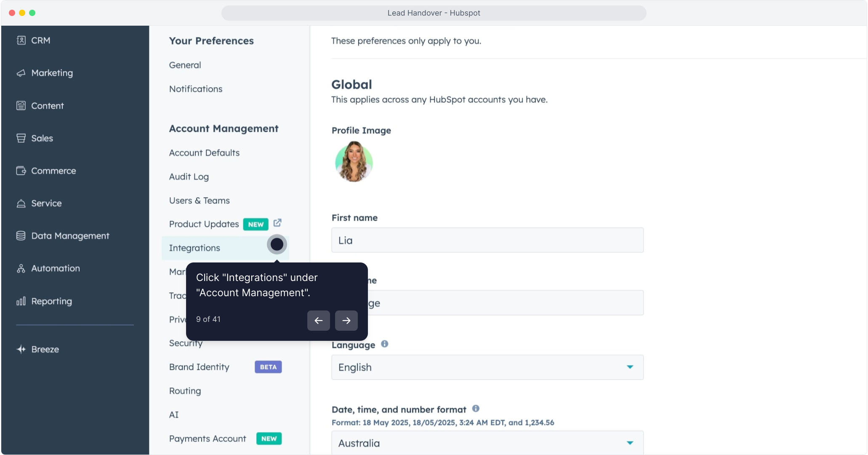Click the Marketing megaphone icon
This screenshot has height=455, width=868.
[21, 73]
